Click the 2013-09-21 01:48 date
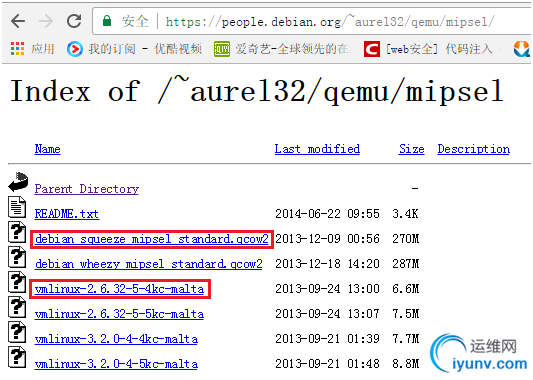The image size is (533, 380). click(x=327, y=364)
